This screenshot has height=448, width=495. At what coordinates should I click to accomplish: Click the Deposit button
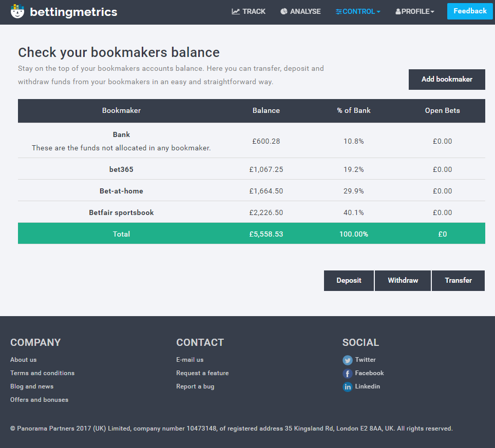click(349, 281)
